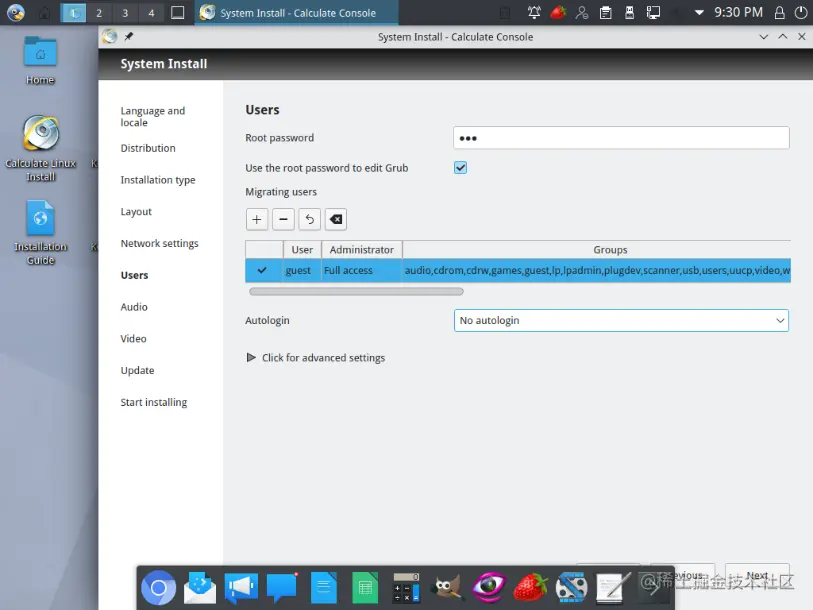The width and height of the screenshot is (813, 610).
Task: Launch the document writer in the dock
Action: click(x=324, y=588)
